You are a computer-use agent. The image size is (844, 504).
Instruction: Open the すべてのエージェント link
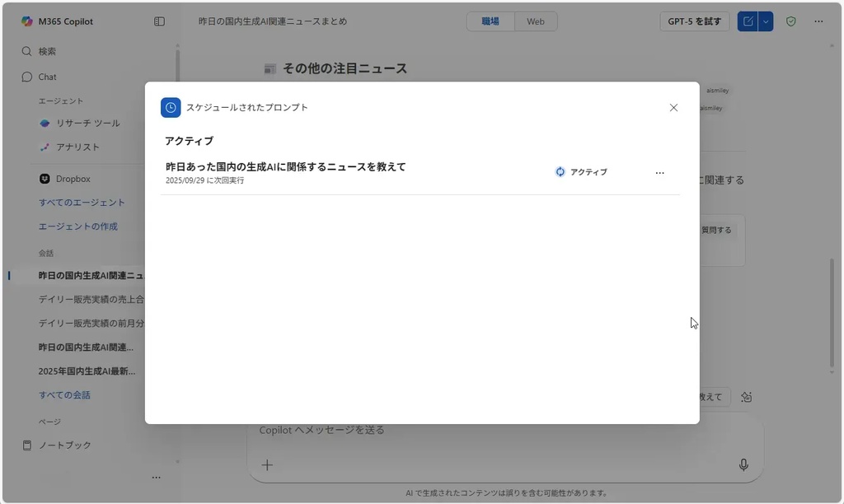pos(82,203)
